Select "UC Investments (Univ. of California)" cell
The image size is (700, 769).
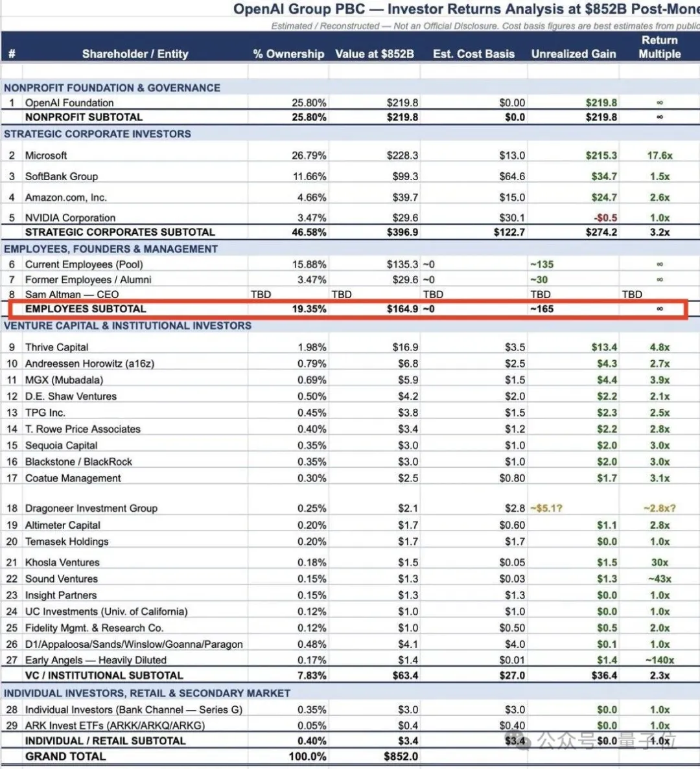(106, 612)
